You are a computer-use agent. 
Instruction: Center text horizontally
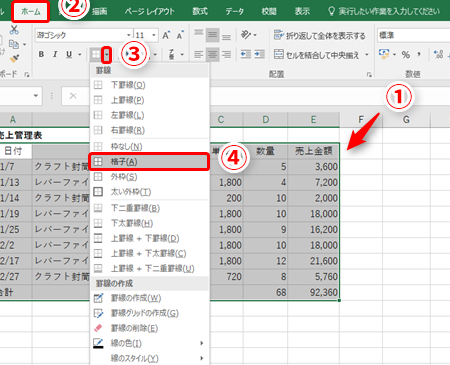click(212, 54)
